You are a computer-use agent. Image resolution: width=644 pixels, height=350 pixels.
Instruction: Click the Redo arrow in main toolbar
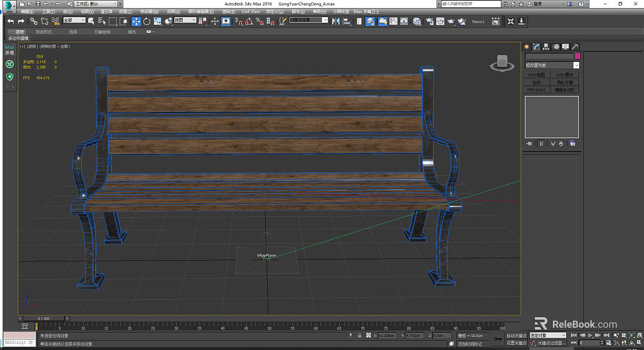coord(21,21)
